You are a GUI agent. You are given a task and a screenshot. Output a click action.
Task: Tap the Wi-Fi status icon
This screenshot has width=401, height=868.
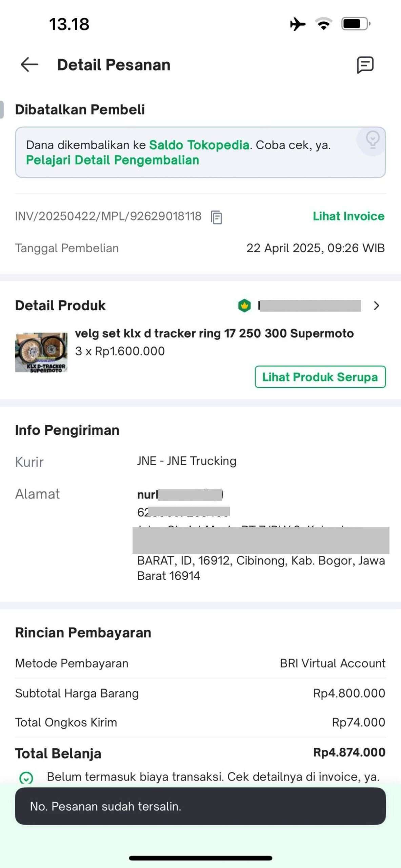click(x=323, y=24)
